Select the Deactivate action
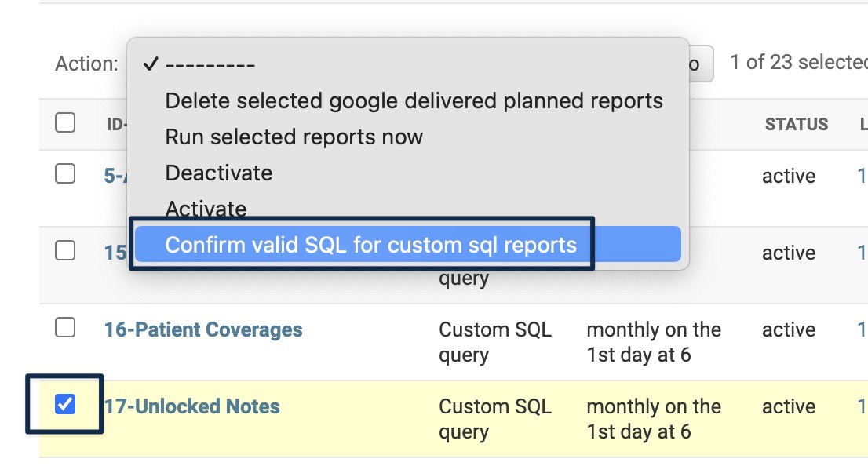The height and width of the screenshot is (466, 868). point(218,173)
